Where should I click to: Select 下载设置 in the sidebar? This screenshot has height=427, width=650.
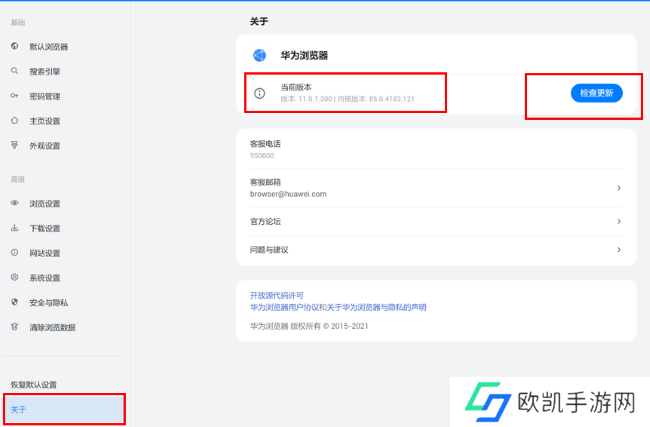pos(45,228)
